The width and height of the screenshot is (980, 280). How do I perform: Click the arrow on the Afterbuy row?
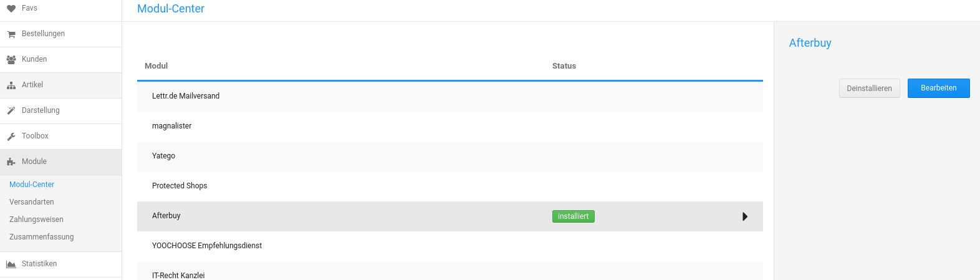[x=745, y=216]
